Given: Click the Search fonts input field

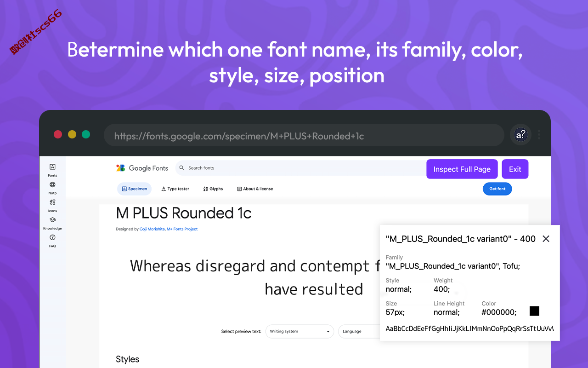Looking at the screenshot, I should 301,168.
